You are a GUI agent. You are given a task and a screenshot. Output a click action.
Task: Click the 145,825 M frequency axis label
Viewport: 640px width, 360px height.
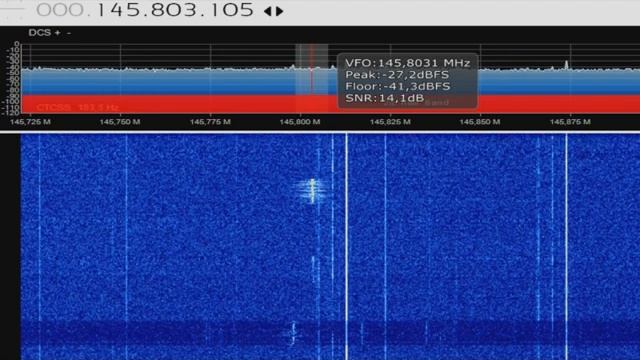pos(390,122)
